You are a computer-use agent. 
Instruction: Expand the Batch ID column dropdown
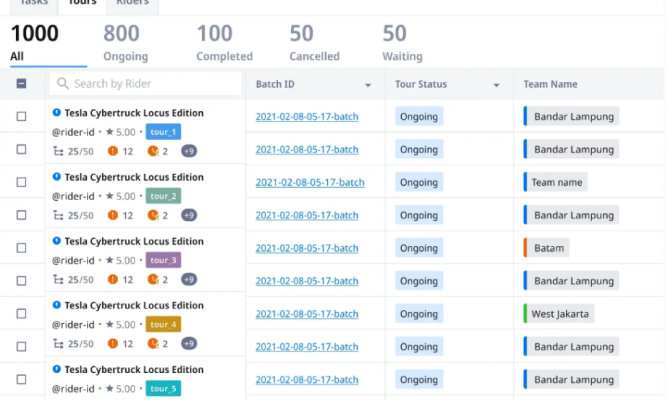(x=368, y=85)
